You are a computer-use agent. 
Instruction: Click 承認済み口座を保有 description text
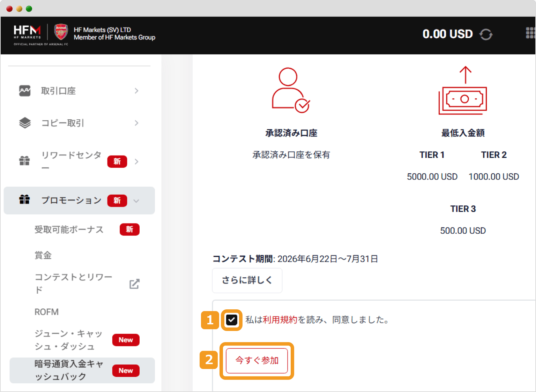click(x=291, y=155)
